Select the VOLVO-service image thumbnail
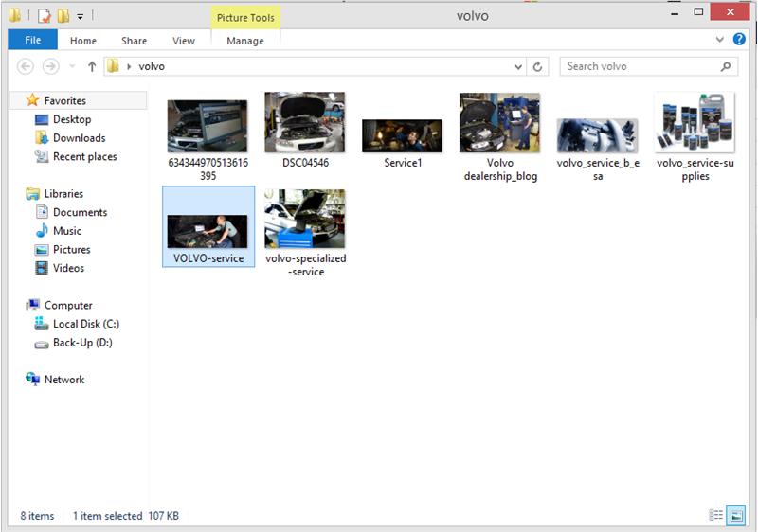758x532 pixels. [x=208, y=232]
